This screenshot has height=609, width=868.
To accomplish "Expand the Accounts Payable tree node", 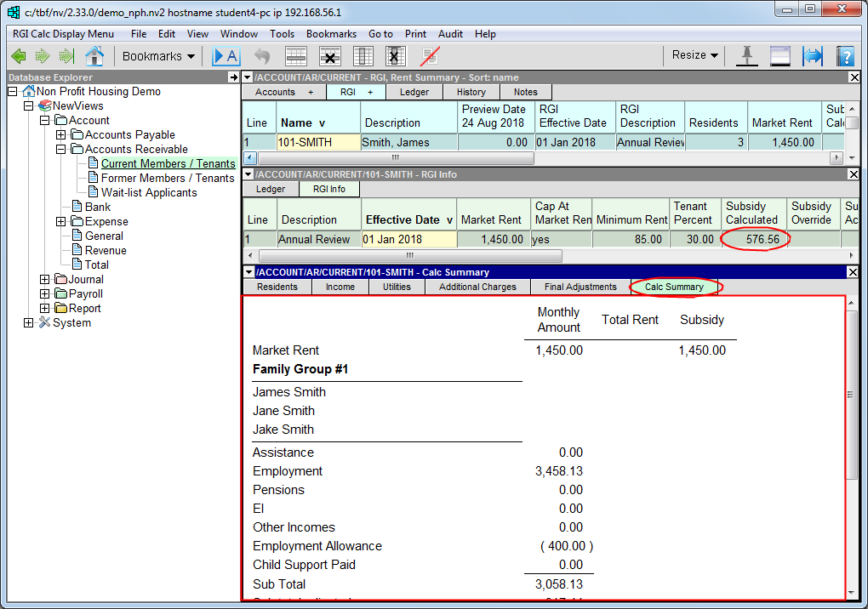I will (x=60, y=135).
